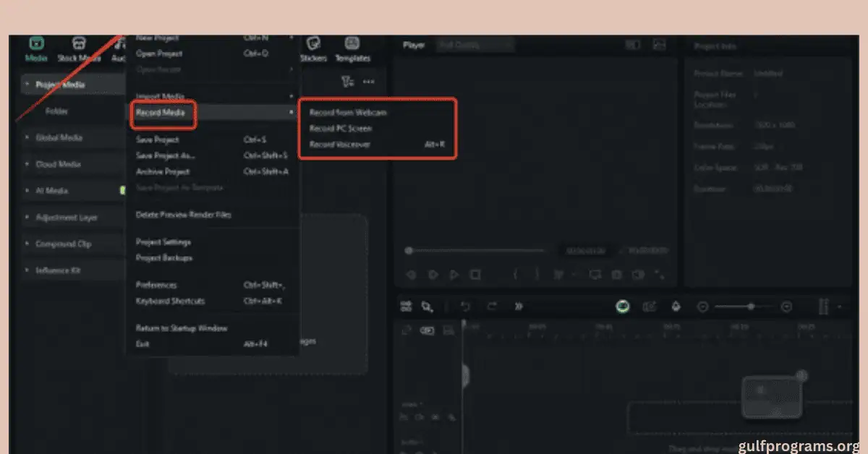Open the Stock Media tab icon
Viewport: 868px width, 454px height.
(x=80, y=45)
